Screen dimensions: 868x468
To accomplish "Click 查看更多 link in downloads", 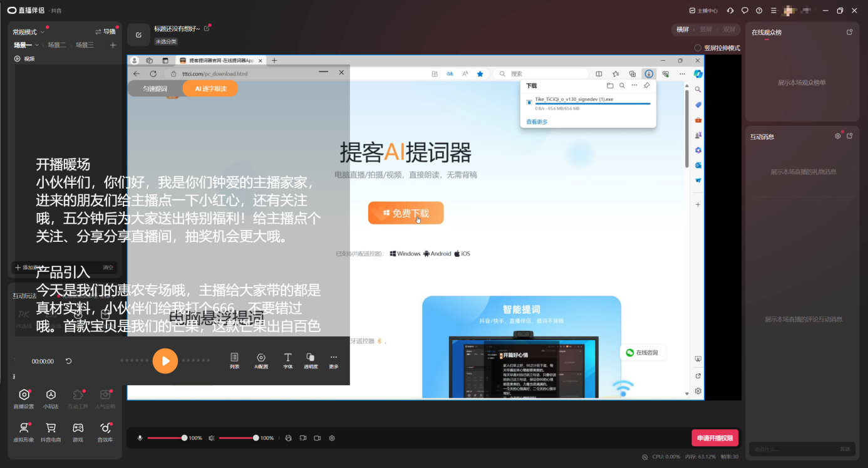I will [537, 122].
